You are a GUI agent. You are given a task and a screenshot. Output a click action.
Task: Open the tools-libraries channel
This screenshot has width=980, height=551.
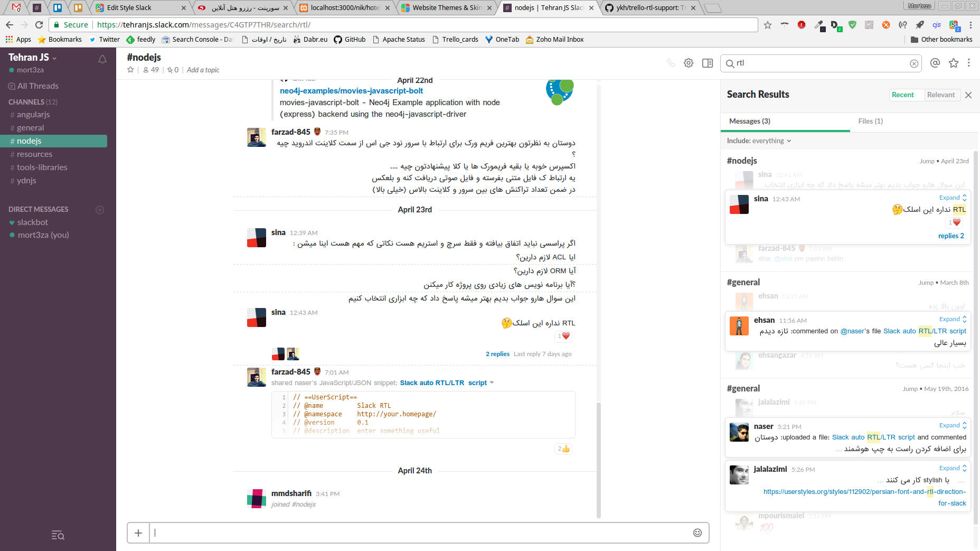(x=42, y=167)
